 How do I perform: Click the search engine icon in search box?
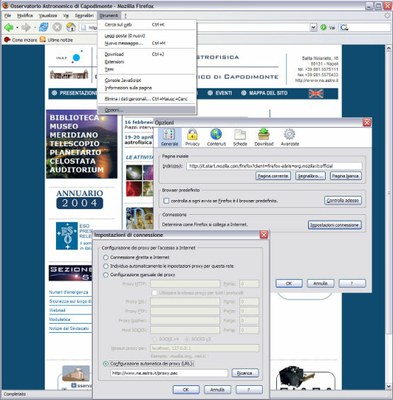pyautogui.click(x=345, y=28)
